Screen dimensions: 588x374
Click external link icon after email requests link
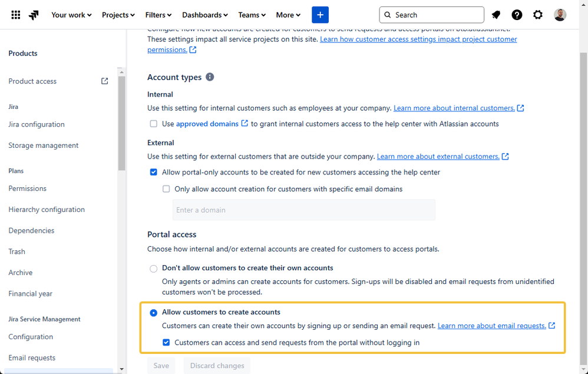point(551,325)
